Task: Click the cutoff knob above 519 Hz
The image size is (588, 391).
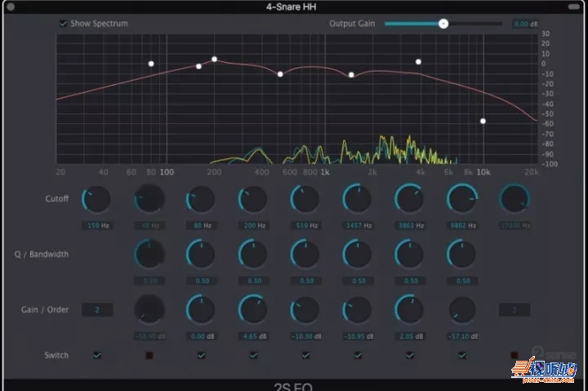Action: tap(305, 199)
